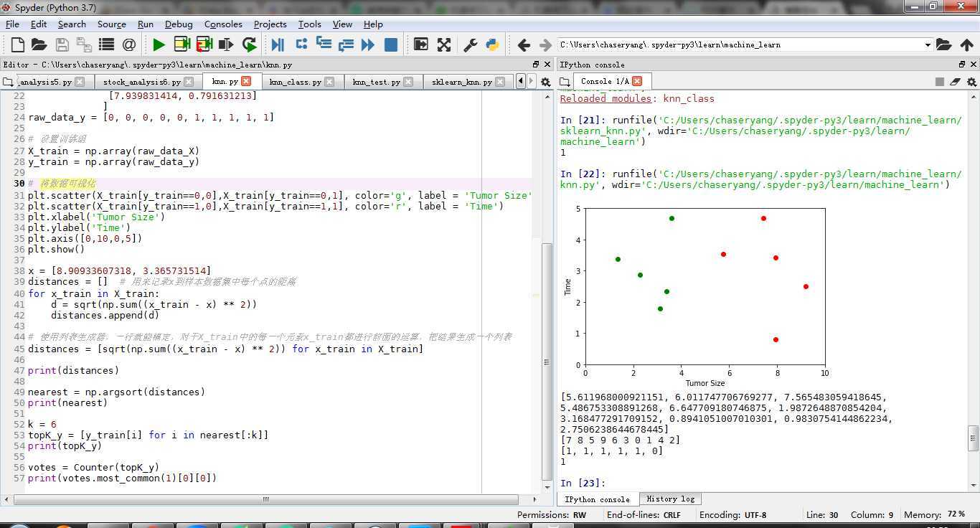The width and height of the screenshot is (980, 528).
Task: Open the Consoles menu
Action: point(223,24)
